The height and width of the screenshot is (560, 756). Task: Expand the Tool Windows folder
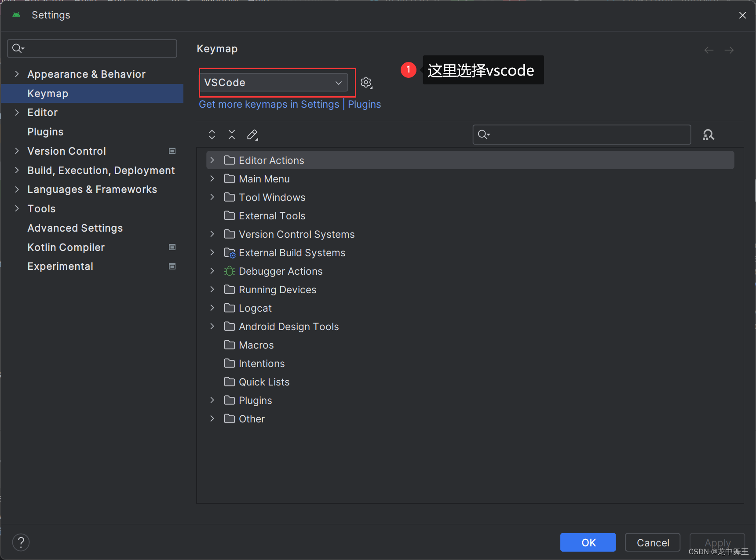[x=212, y=197]
